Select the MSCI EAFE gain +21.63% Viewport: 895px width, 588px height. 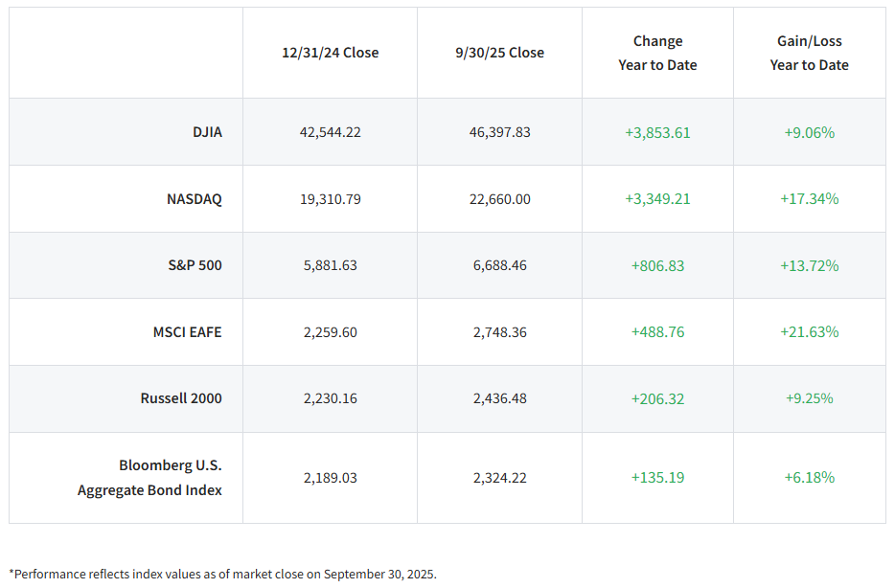coord(809,332)
